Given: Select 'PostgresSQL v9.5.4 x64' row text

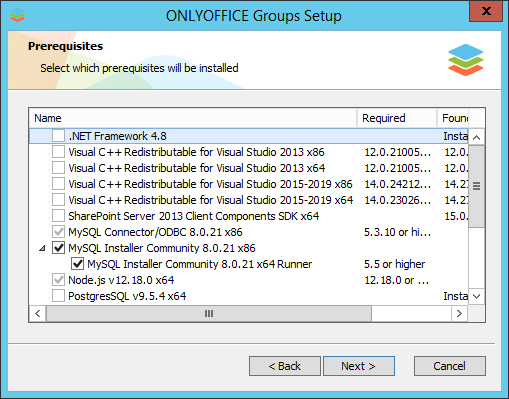Looking at the screenshot, I should 127,296.
